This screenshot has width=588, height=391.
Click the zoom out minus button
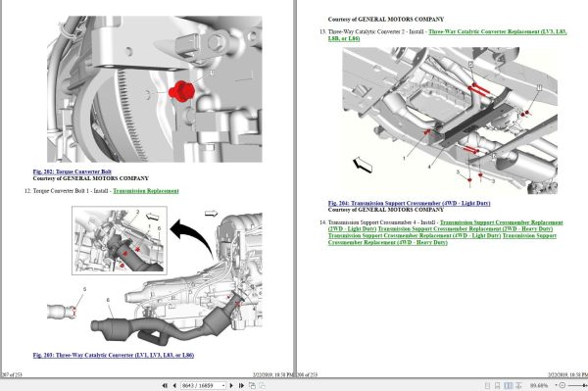[563, 385]
